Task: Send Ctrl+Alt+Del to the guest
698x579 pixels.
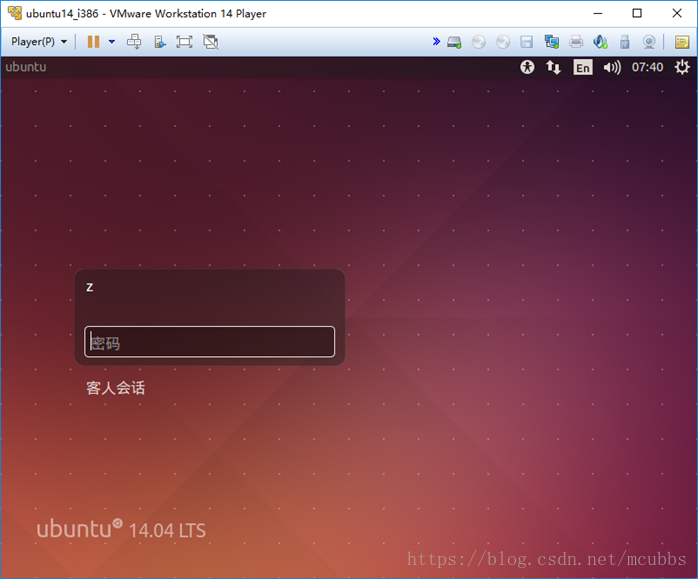Action: (x=134, y=42)
